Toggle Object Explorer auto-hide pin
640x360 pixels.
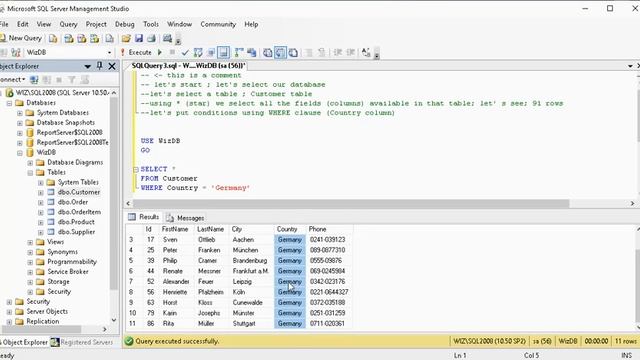(100, 66)
